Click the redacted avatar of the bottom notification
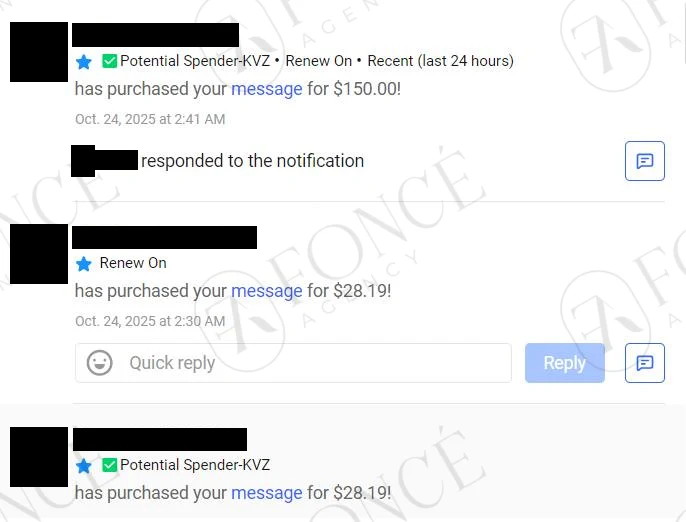 [39, 457]
